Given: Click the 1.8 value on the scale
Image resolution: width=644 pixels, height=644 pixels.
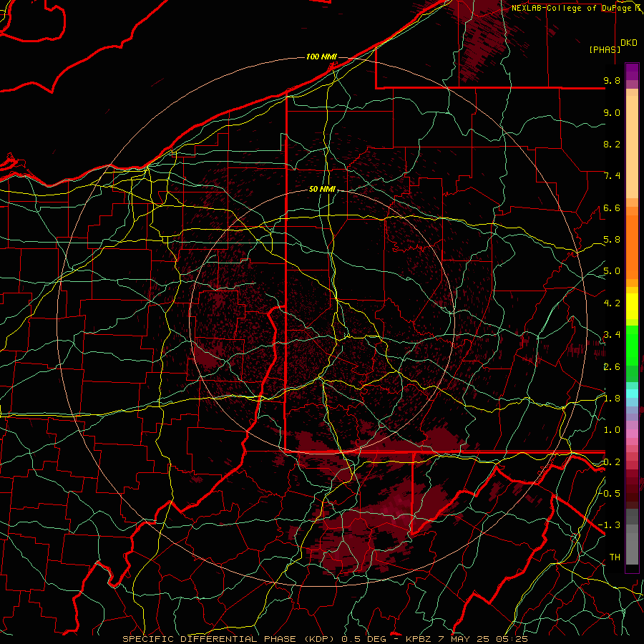Looking at the screenshot, I should pyautogui.click(x=612, y=399).
